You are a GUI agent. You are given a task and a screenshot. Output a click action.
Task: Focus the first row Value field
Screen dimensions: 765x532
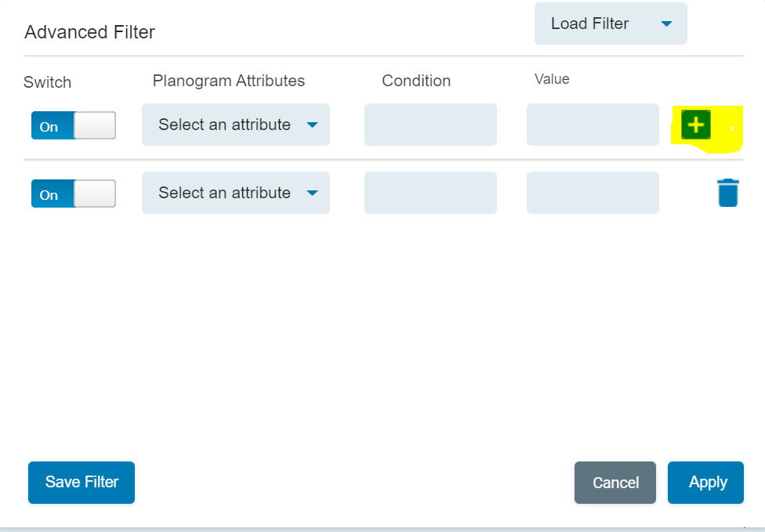[x=593, y=125]
